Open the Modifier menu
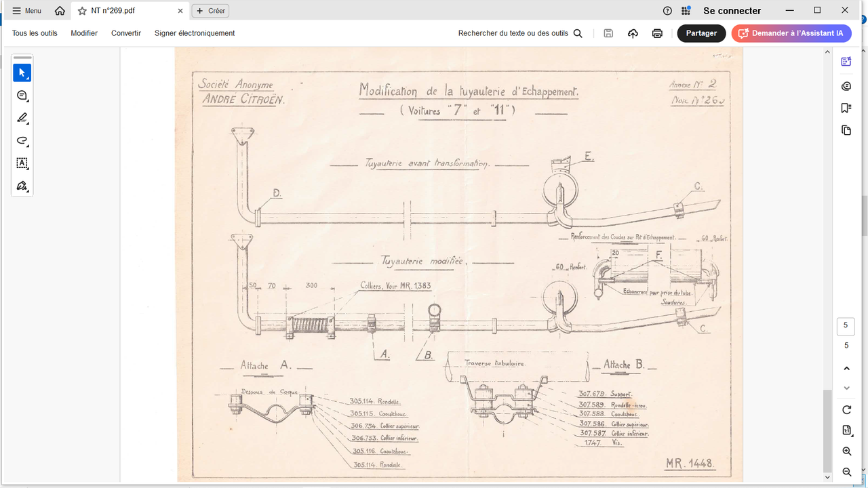 point(84,33)
